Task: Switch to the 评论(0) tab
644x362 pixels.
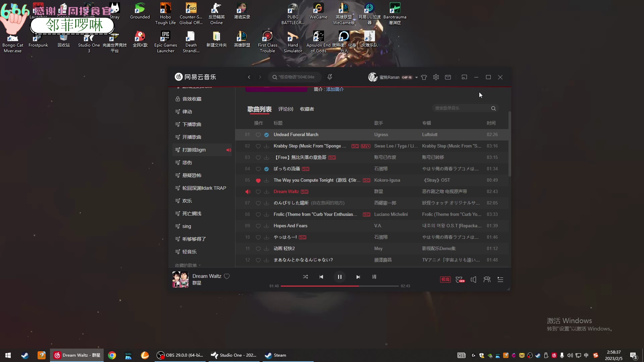Action: [x=286, y=109]
